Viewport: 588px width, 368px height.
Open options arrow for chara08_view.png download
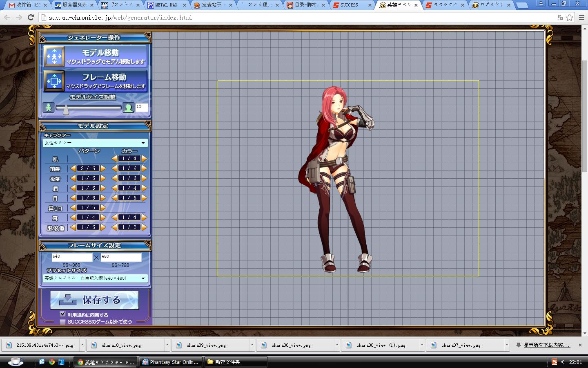tap(337, 345)
